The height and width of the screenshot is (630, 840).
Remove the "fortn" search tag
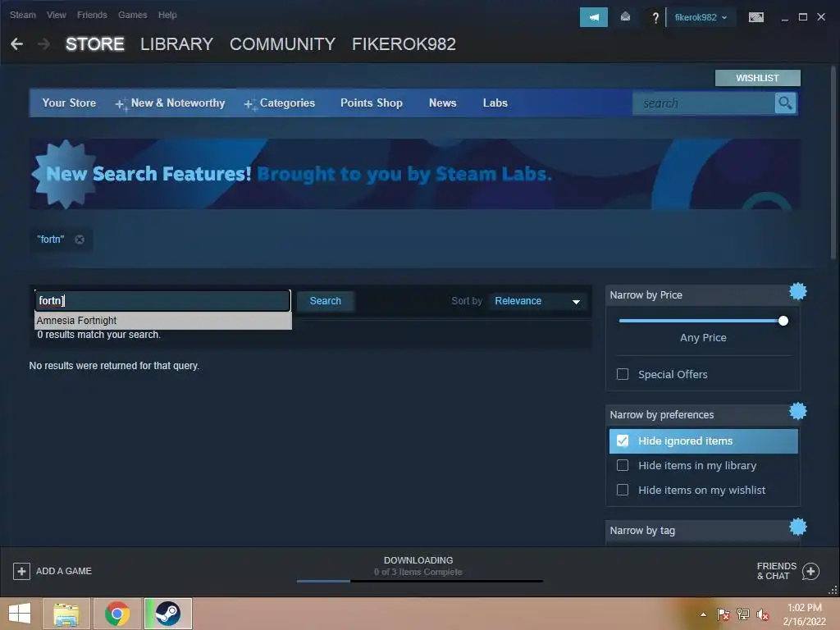click(x=80, y=240)
